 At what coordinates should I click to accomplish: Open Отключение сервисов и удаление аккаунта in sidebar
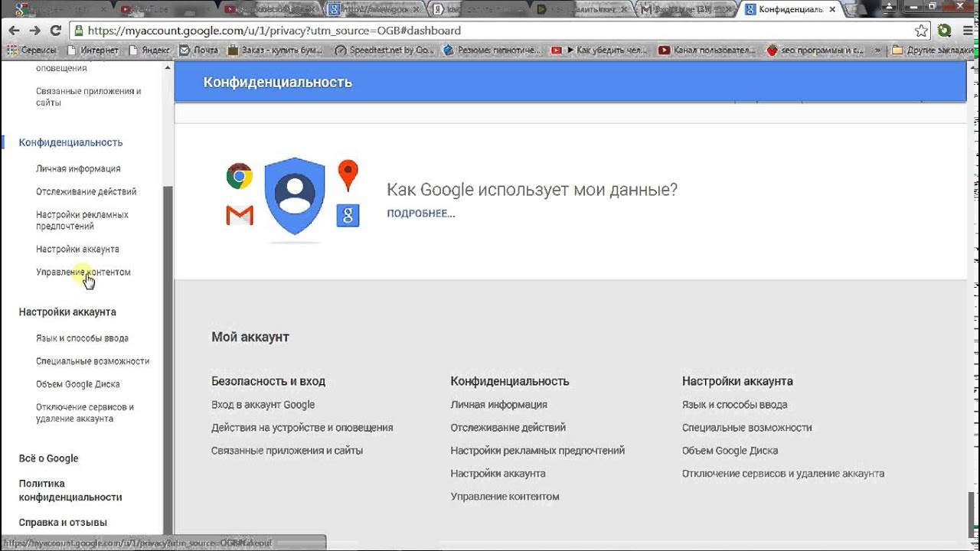coord(85,412)
